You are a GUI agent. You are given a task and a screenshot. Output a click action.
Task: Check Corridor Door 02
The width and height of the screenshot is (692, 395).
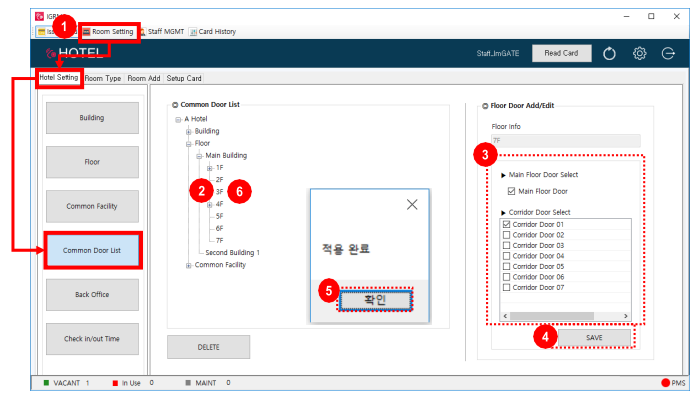507,235
